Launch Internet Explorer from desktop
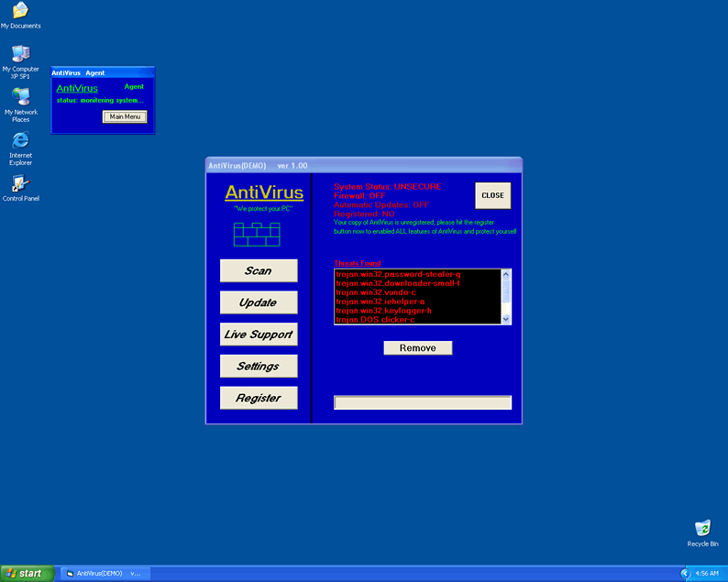The image size is (728, 582). pyautogui.click(x=20, y=140)
